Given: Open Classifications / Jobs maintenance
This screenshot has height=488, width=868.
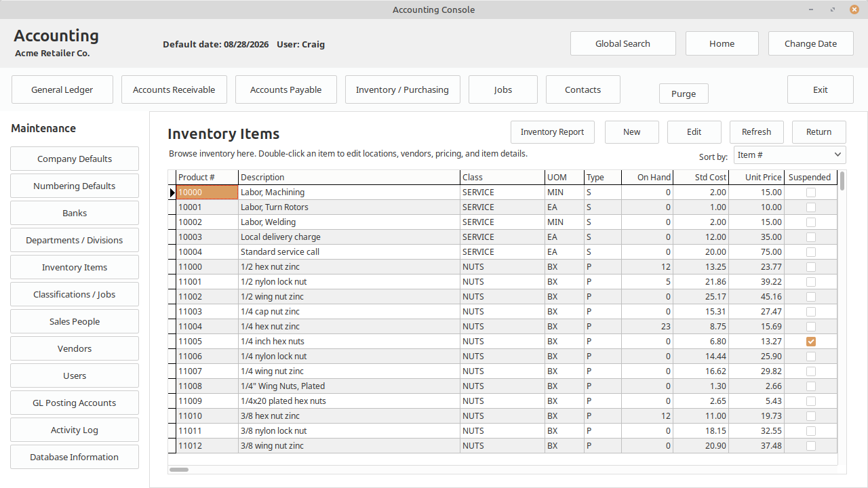Looking at the screenshot, I should (x=75, y=294).
